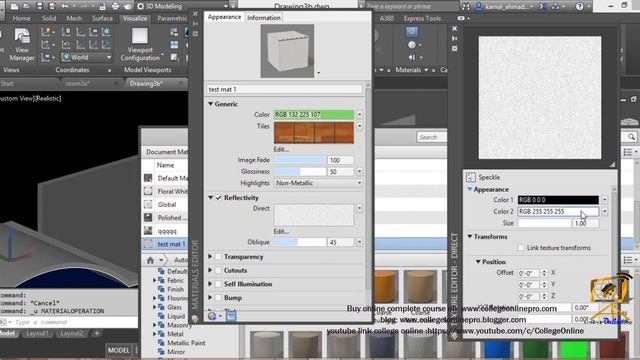The image size is (640, 360).
Task: Click the Materials Editor properties menu icon
Action: [x=195, y=33]
